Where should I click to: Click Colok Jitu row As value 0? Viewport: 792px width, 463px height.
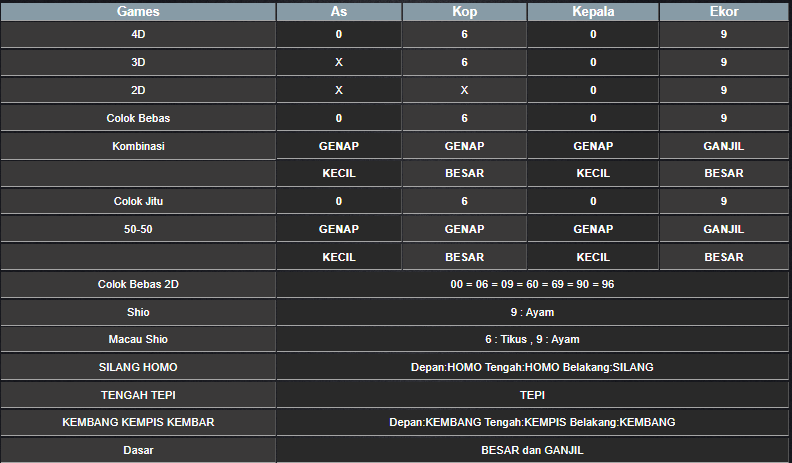pos(339,201)
